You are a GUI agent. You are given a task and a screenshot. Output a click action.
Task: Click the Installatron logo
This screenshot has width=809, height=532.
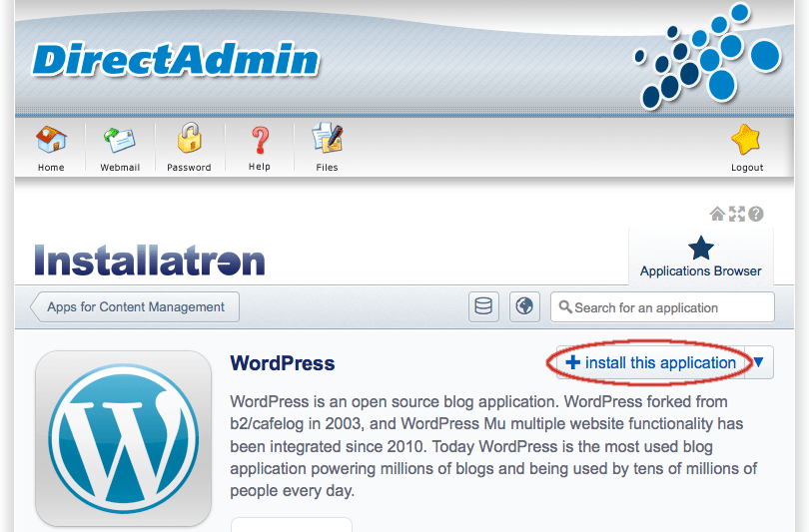(x=150, y=260)
